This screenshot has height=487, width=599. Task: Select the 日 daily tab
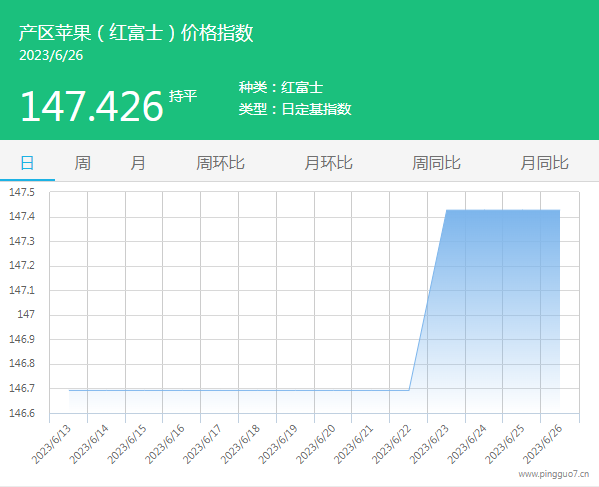click(x=27, y=163)
